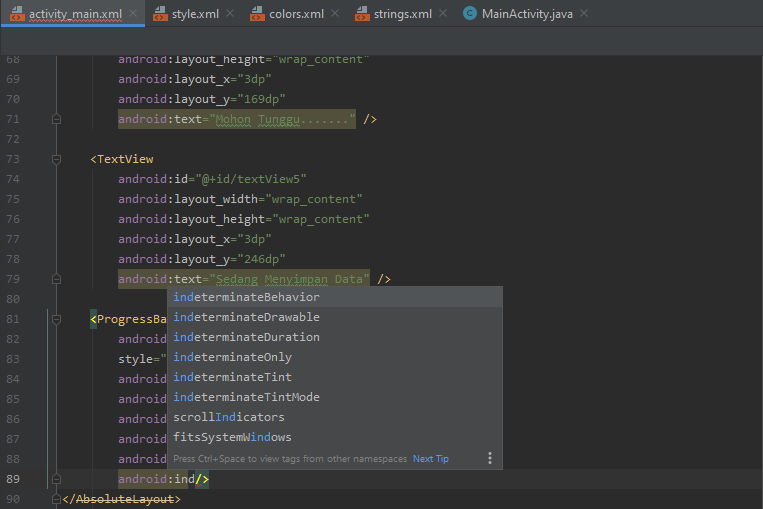
Task: Click the "Sedang Menyimpan Data" text value
Action: coord(289,279)
